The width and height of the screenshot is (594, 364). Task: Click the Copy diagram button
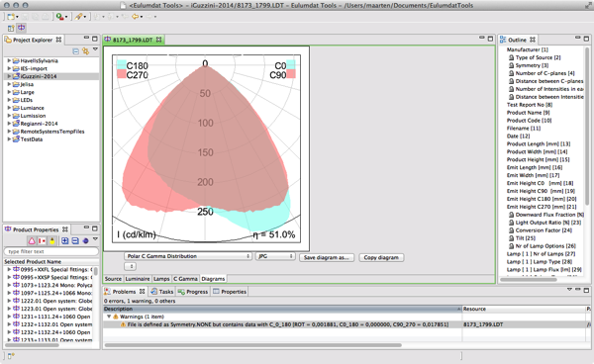pyautogui.click(x=381, y=258)
